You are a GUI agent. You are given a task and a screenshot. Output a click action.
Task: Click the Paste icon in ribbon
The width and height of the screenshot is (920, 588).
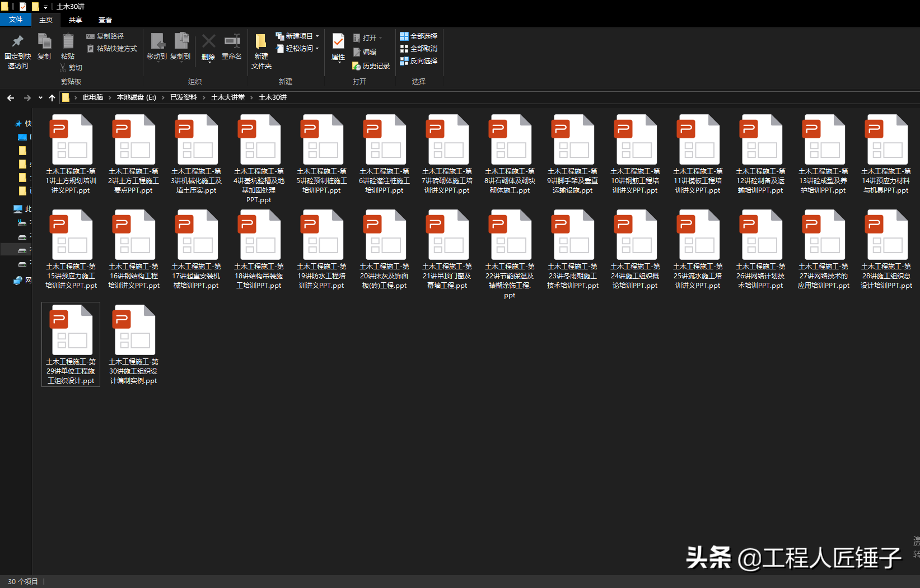[68, 41]
